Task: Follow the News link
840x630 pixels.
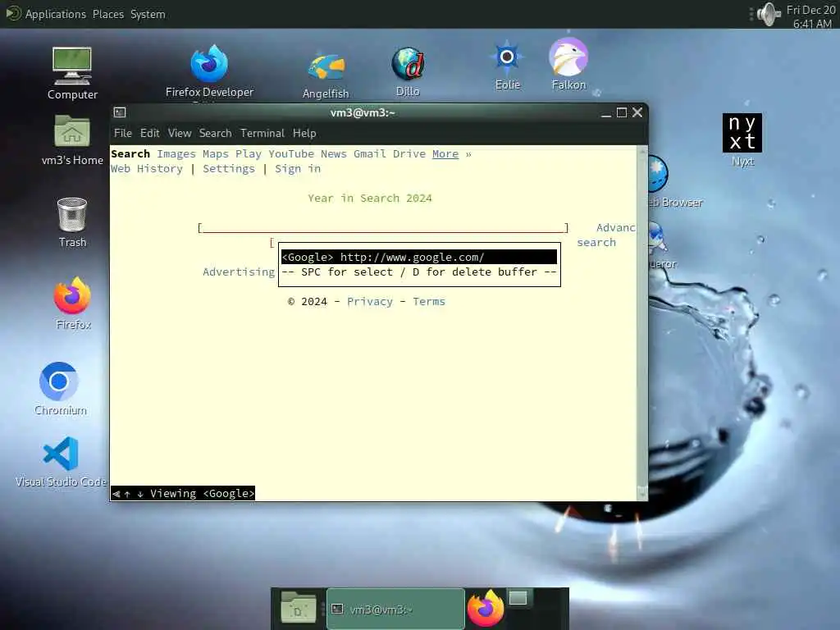Action: click(x=334, y=154)
